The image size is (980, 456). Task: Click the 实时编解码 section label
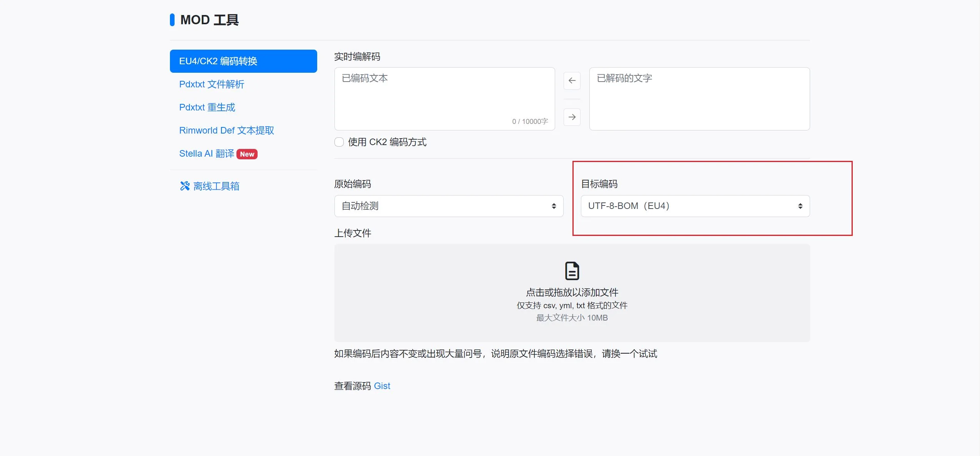(357, 57)
